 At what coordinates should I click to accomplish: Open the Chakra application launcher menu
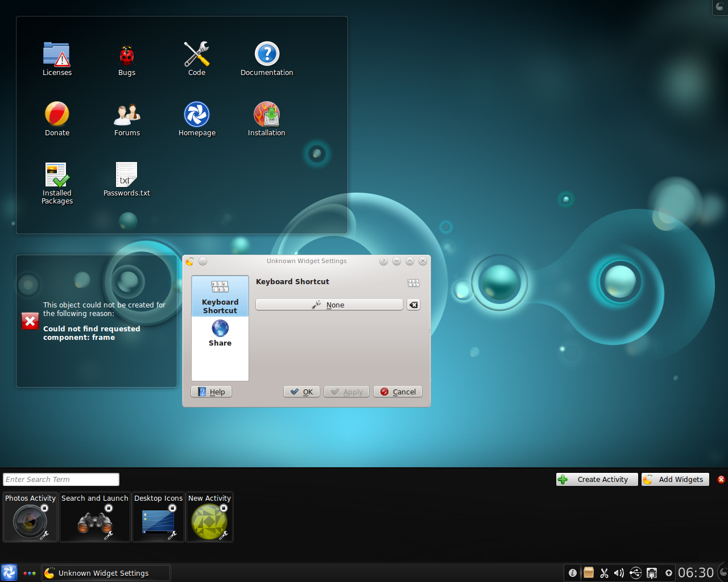[x=9, y=572]
